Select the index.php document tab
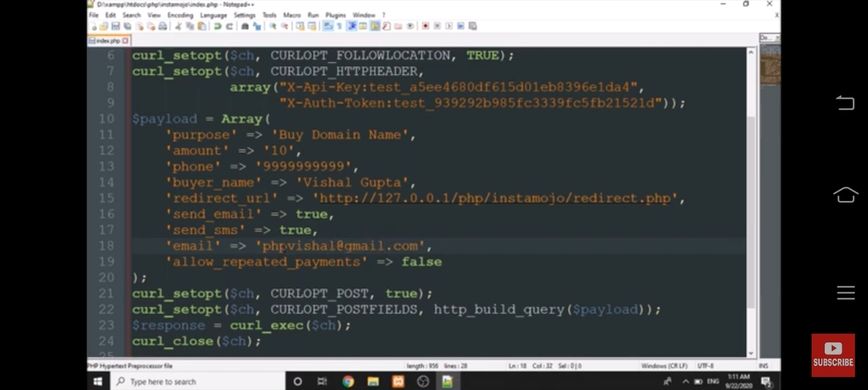Screen dimensions: 868x390 pos(108,41)
